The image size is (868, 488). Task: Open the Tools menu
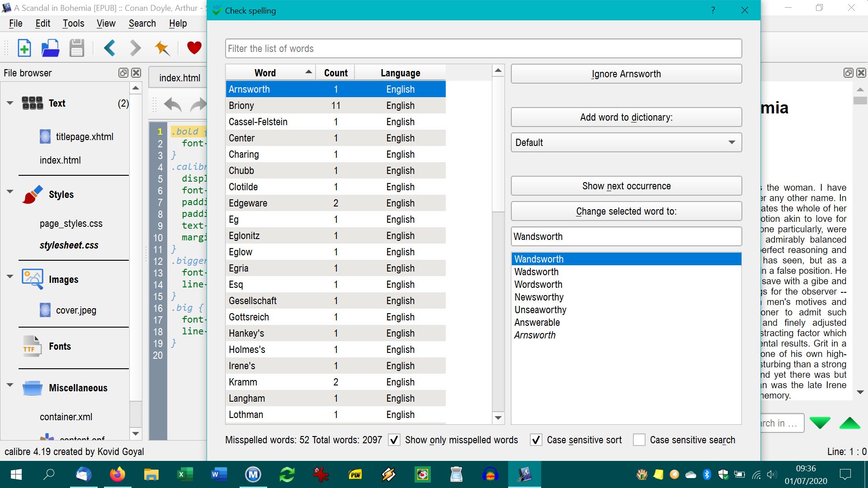click(73, 23)
